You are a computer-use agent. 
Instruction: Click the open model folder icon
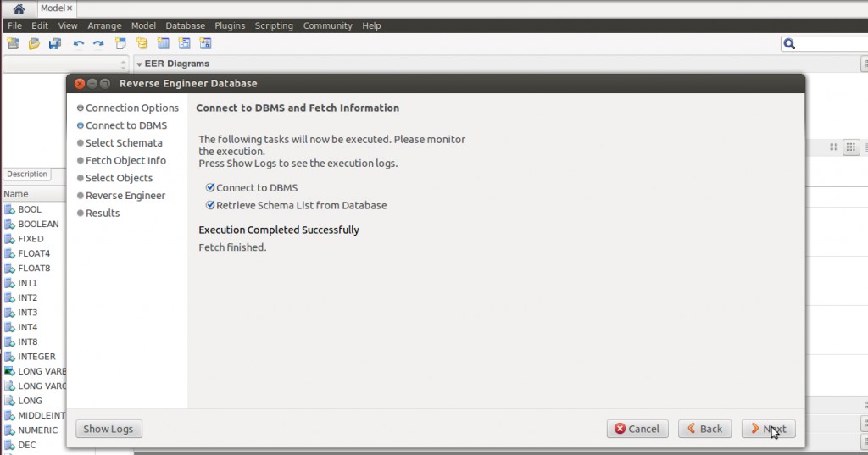(34, 44)
